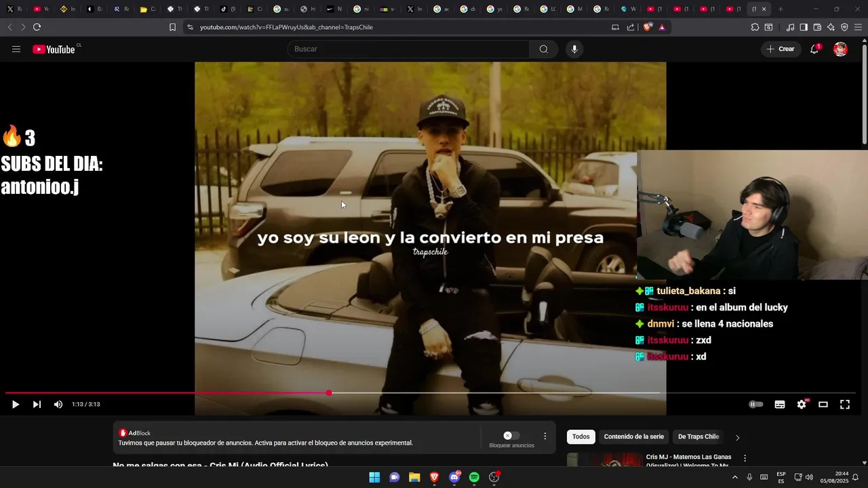
Task: View site information icon in address bar
Action: click(x=190, y=27)
